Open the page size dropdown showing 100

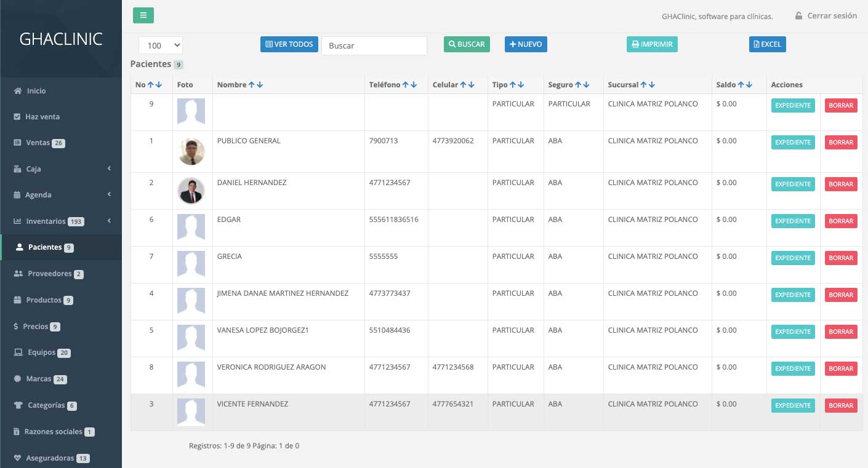coord(160,45)
